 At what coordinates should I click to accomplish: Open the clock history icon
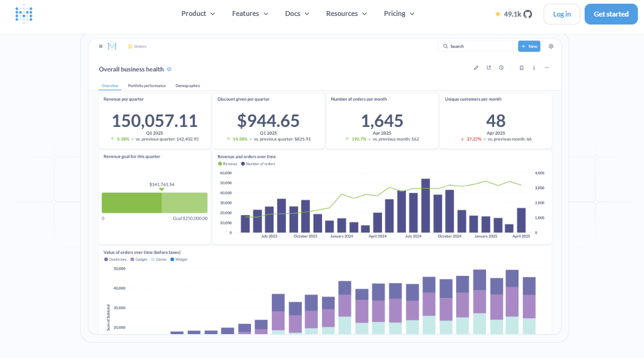point(501,68)
